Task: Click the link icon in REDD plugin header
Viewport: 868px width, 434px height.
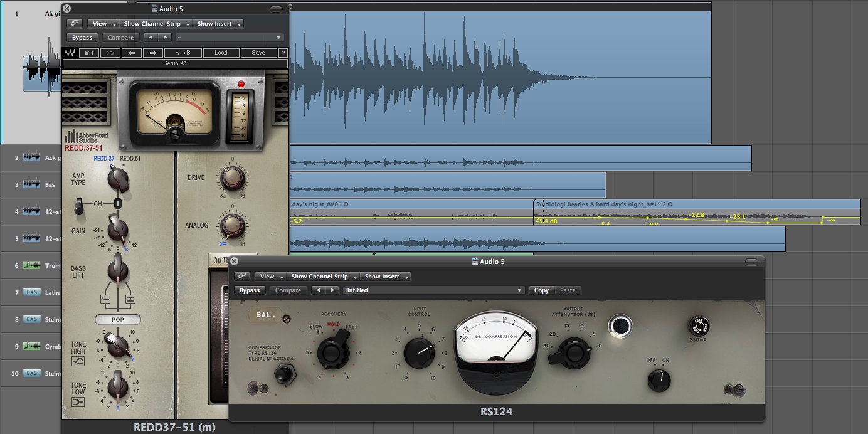Action: point(75,24)
